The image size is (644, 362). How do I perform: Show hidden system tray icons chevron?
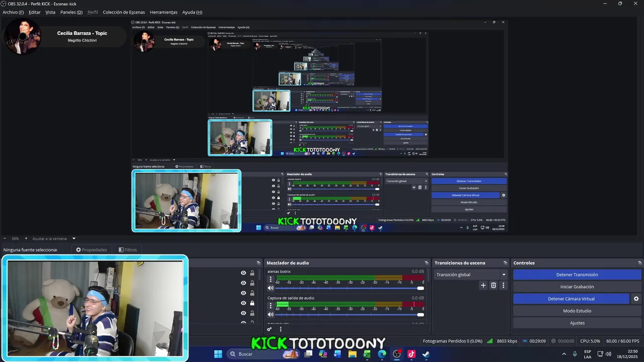[x=563, y=354]
